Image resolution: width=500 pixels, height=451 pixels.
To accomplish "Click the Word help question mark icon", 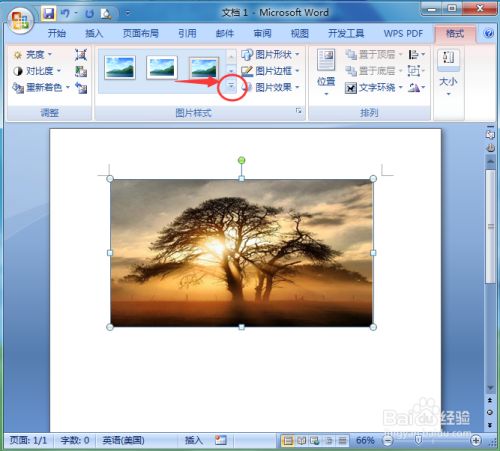I will point(488,33).
